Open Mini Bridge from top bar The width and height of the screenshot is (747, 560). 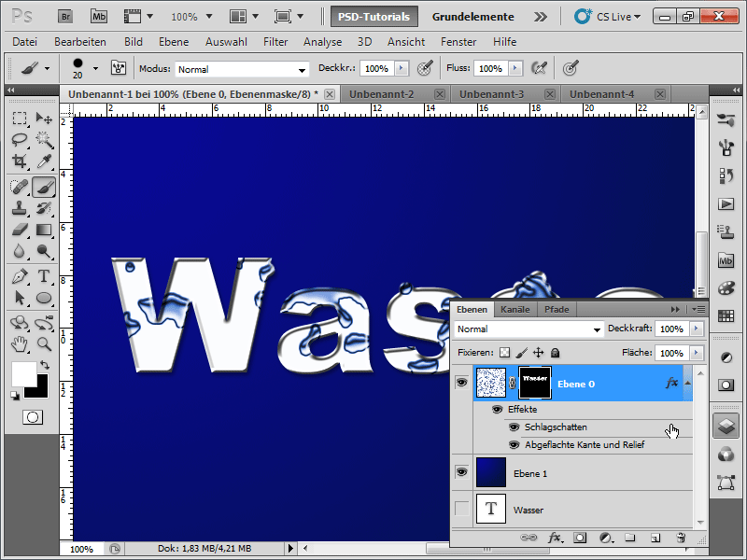click(x=99, y=17)
